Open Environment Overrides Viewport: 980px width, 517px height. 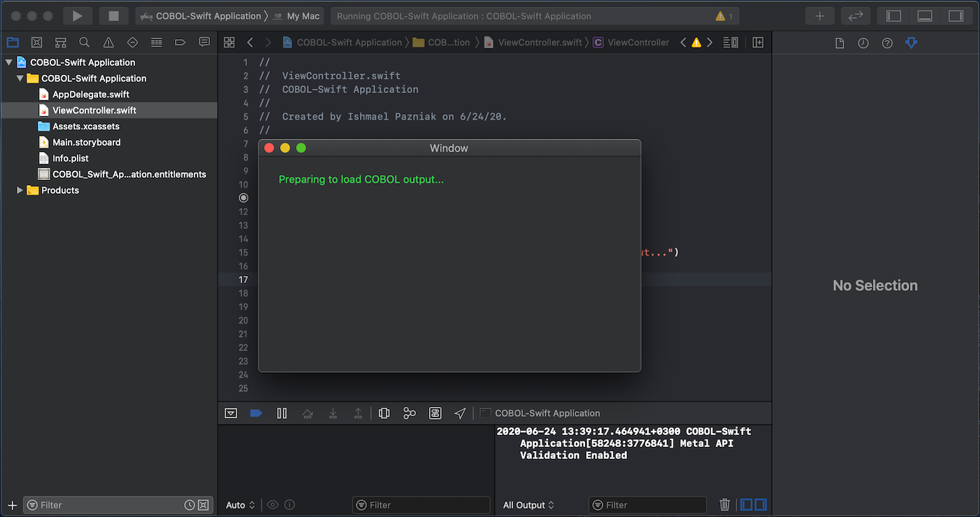coord(435,413)
